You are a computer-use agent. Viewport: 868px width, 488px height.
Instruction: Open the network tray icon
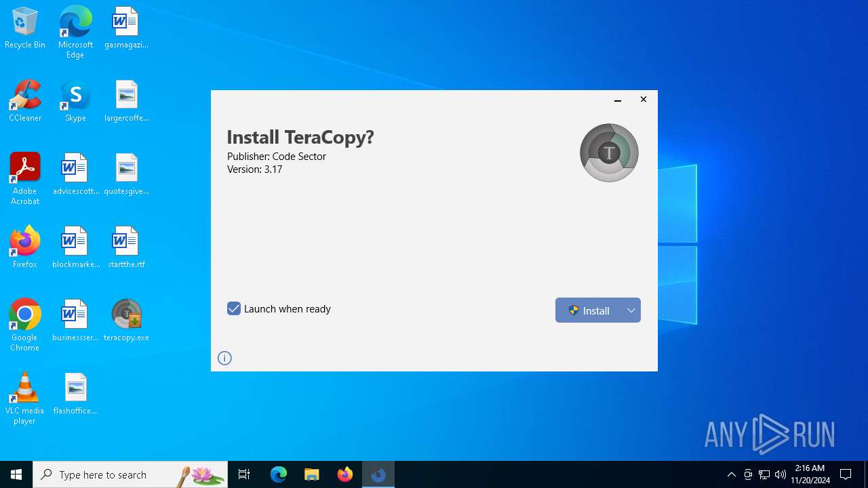(x=764, y=474)
